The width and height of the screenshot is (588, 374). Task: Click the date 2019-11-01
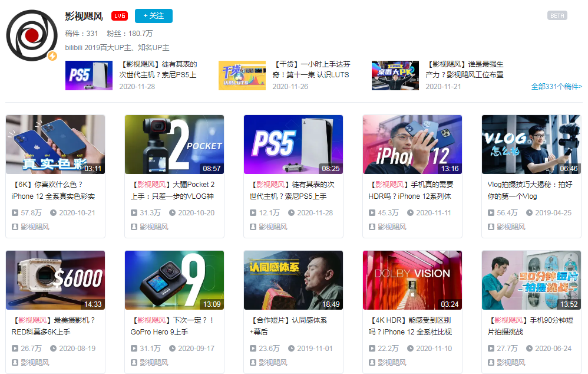point(315,349)
